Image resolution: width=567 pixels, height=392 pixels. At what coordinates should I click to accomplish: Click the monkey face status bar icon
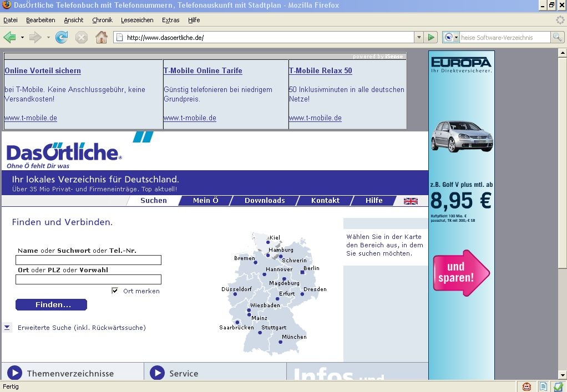(x=527, y=386)
